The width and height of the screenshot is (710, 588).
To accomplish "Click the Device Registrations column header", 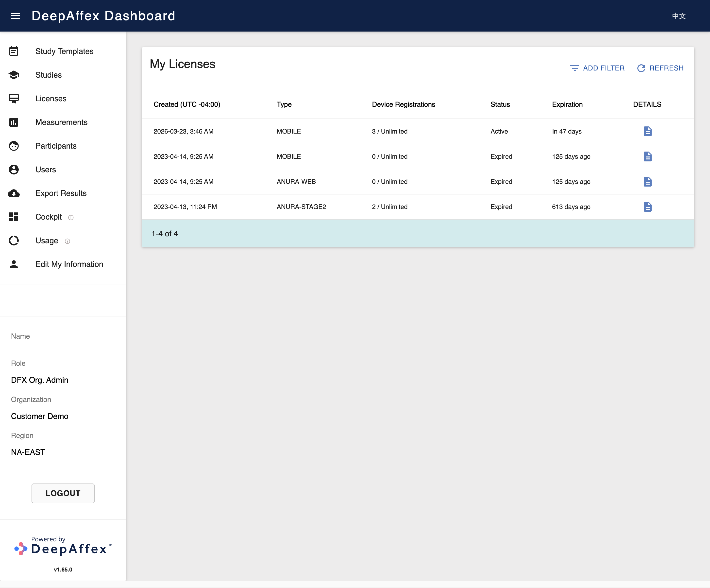I will click(403, 104).
